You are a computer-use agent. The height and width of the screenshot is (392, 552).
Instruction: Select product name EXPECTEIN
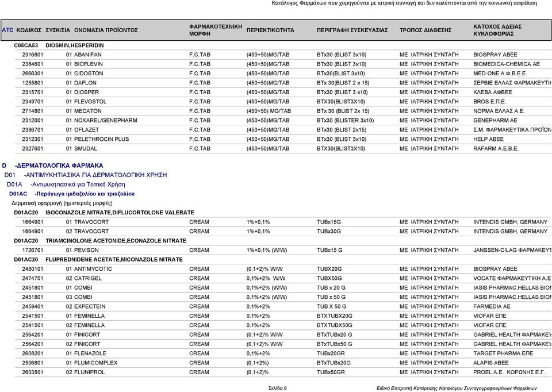click(90, 306)
